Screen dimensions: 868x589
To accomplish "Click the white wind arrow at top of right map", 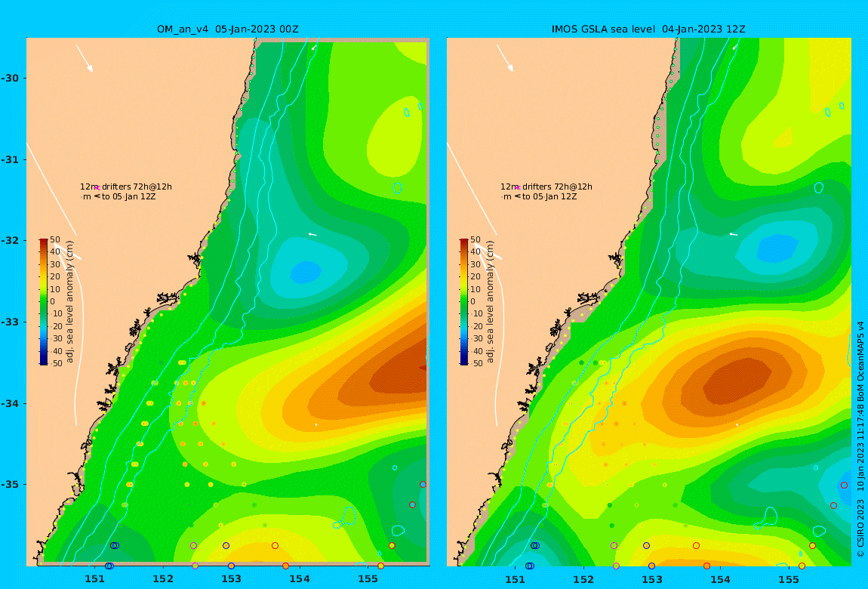I will 505,58.
